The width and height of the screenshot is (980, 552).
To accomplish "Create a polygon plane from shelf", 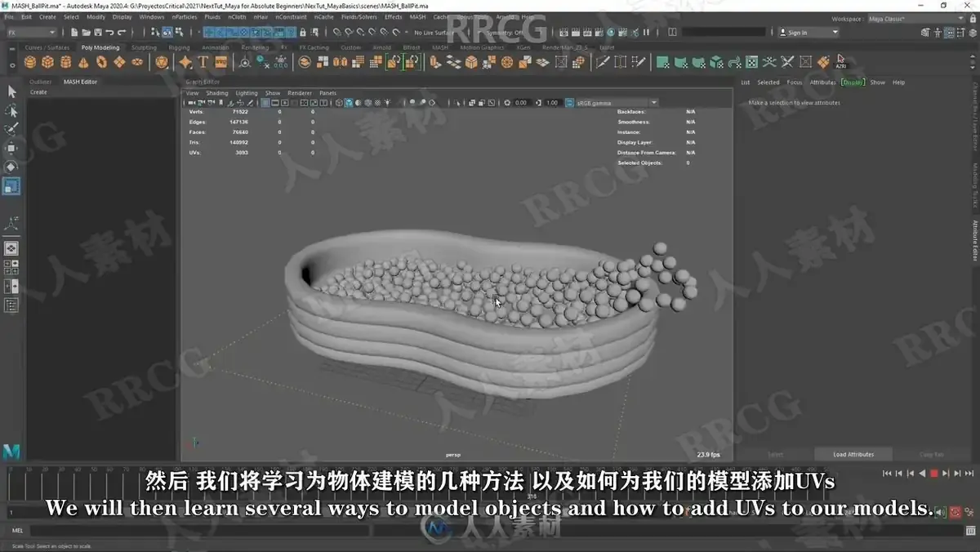I will pos(119,62).
